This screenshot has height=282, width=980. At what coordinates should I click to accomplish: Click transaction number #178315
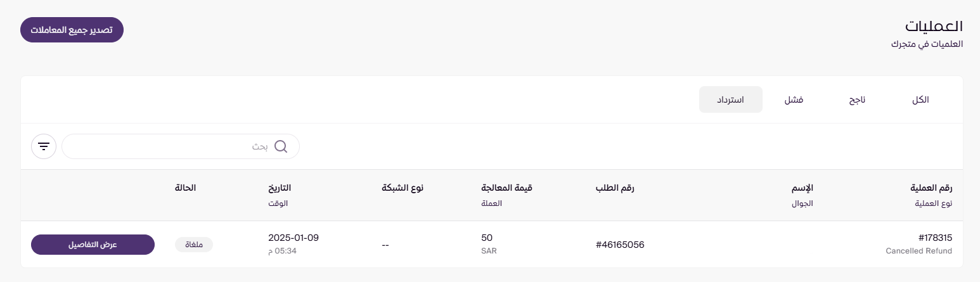click(x=935, y=238)
